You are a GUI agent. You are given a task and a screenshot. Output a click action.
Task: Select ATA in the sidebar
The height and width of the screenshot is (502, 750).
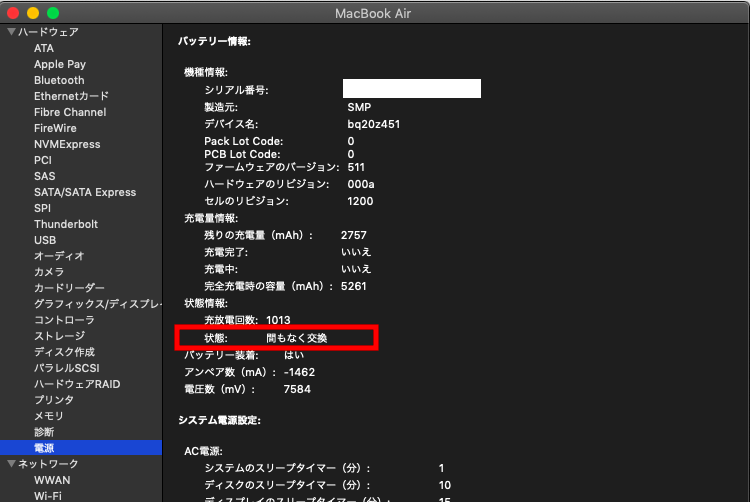(44, 48)
